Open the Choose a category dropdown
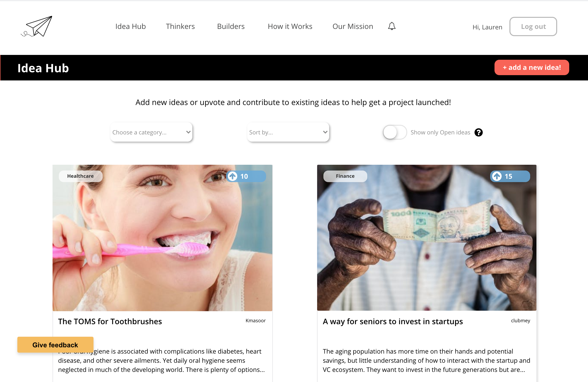This screenshot has width=588, height=382. point(151,132)
